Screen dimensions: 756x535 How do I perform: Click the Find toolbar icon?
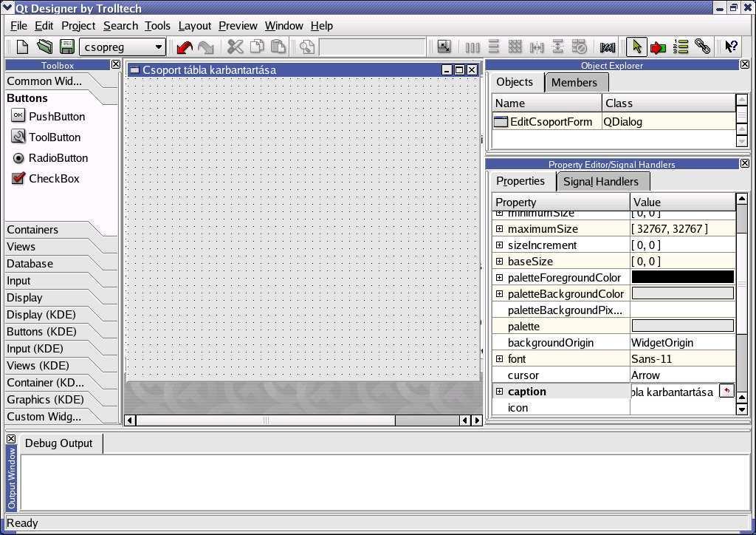coord(307,47)
